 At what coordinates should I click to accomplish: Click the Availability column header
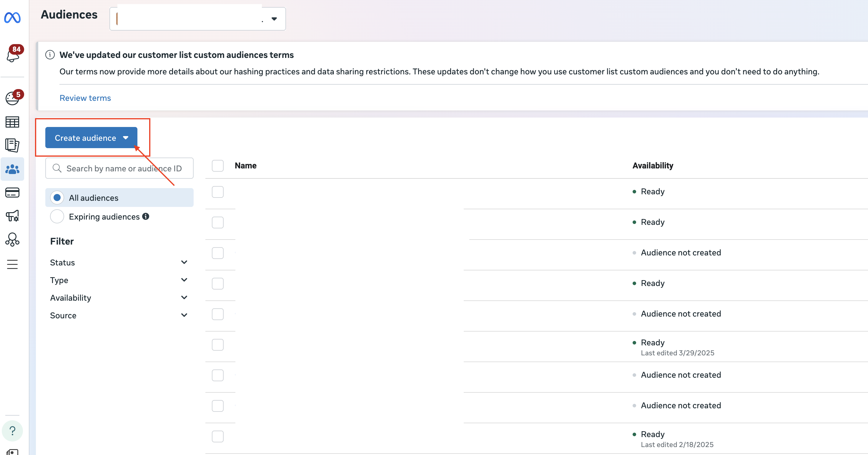coord(653,165)
